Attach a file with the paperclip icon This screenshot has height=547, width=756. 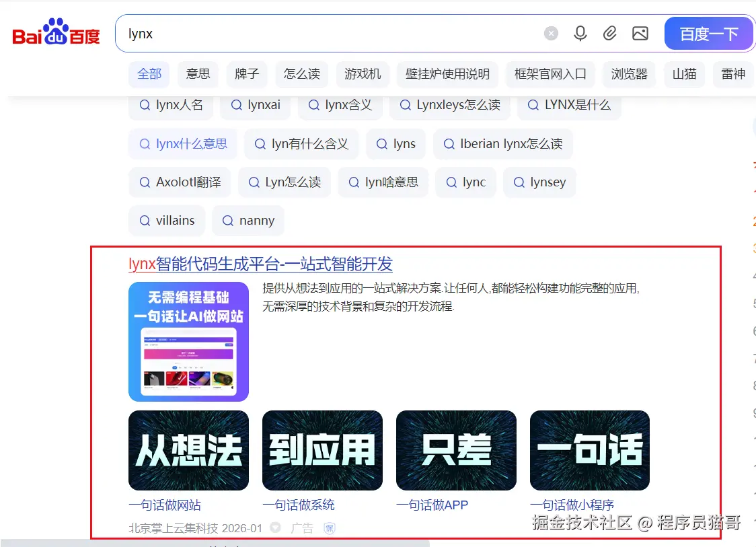pyautogui.click(x=610, y=33)
